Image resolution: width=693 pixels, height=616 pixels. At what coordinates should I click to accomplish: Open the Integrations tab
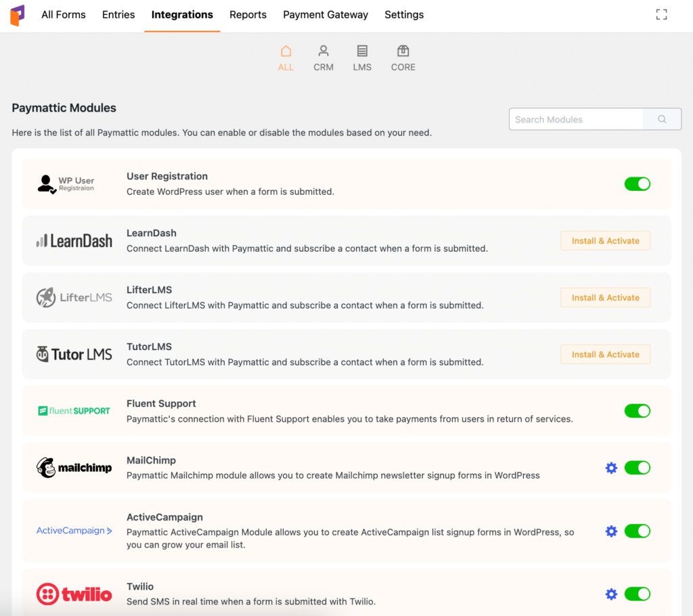[x=182, y=15]
